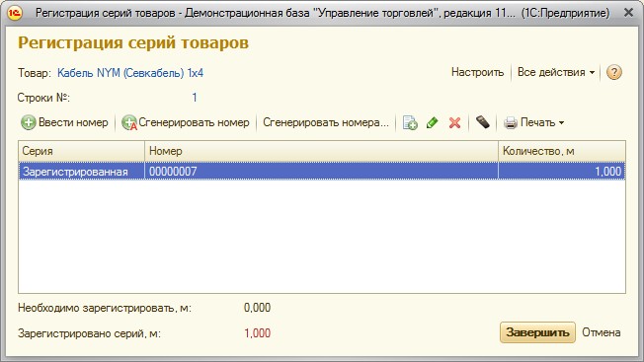
Task: Open the help question mark icon
Action: 614,73
